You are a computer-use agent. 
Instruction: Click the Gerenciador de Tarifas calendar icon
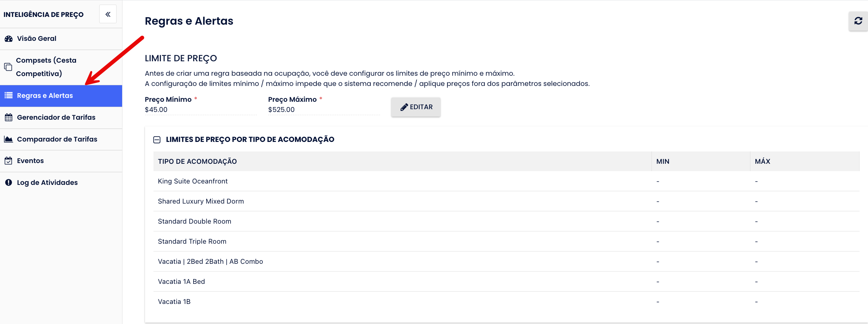click(8, 117)
